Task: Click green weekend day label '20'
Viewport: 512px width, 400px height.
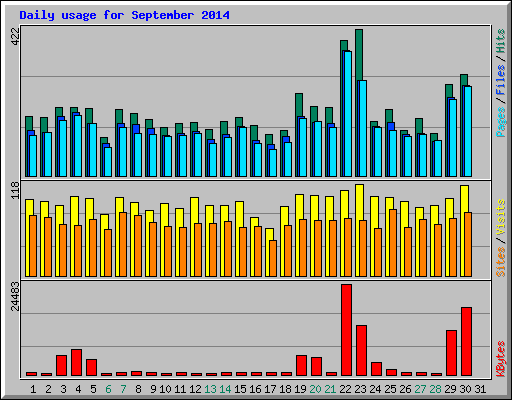Action: [x=315, y=389]
